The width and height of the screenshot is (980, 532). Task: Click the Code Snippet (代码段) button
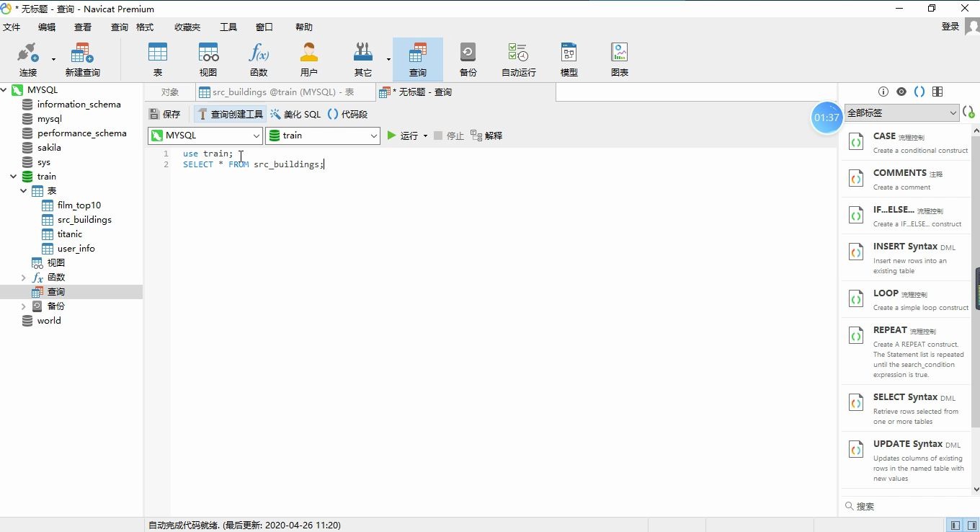point(347,114)
